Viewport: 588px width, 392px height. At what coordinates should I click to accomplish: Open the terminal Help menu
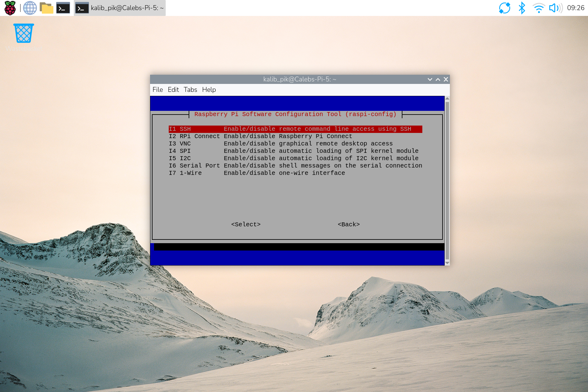[209, 90]
